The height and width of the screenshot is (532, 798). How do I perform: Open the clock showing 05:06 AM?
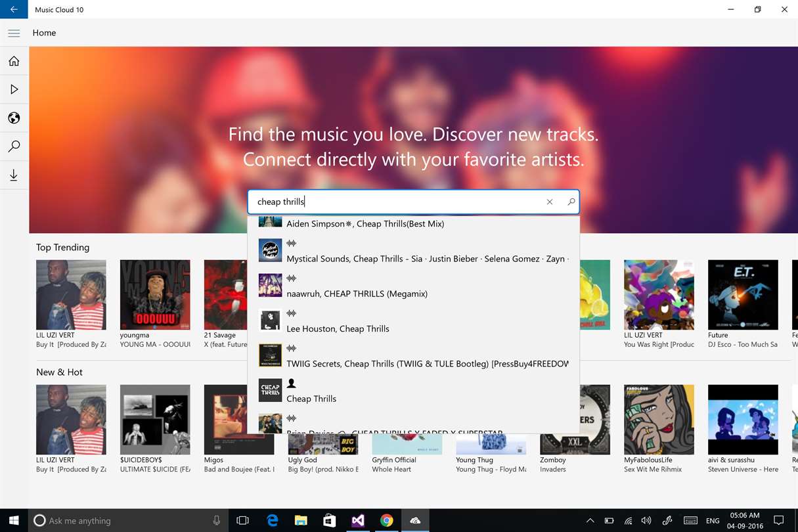[745, 521]
